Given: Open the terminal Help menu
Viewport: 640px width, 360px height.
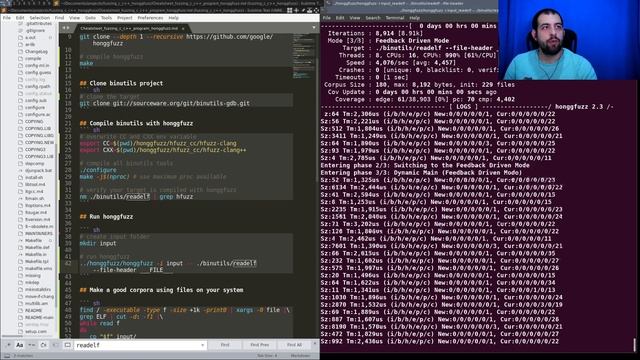Looking at the screenshot, I should (414, 18).
